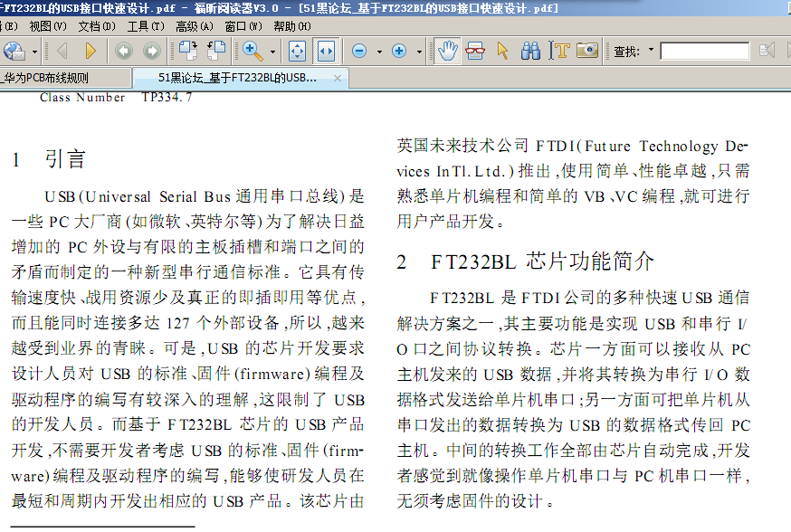The width and height of the screenshot is (791, 532).
Task: Open the 视图(V) menu
Action: tap(48, 27)
